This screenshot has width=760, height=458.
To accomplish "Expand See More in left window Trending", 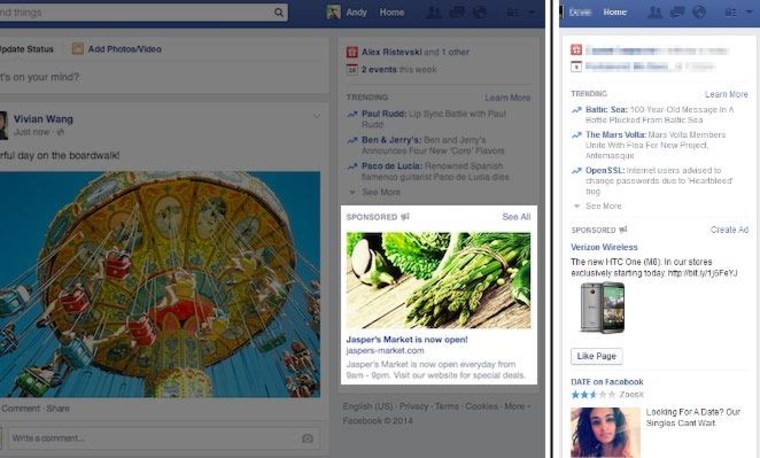I will coord(381,192).
